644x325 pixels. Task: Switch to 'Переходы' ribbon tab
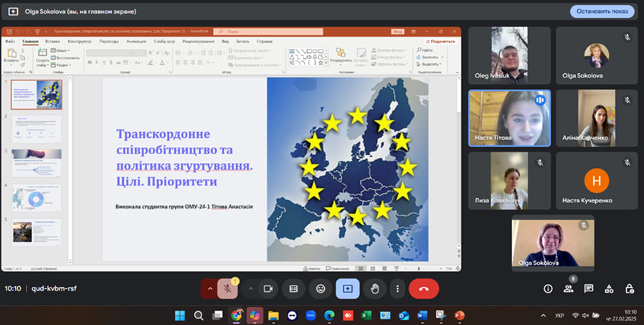click(109, 42)
